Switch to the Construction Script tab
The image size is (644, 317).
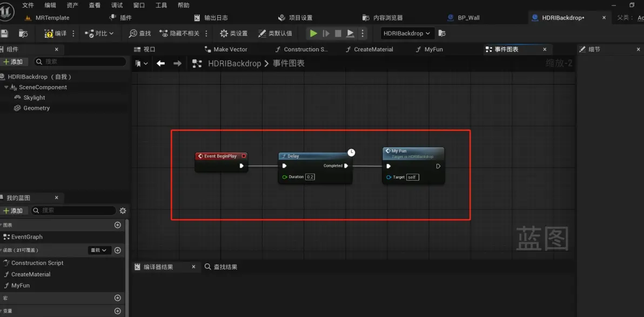301,49
